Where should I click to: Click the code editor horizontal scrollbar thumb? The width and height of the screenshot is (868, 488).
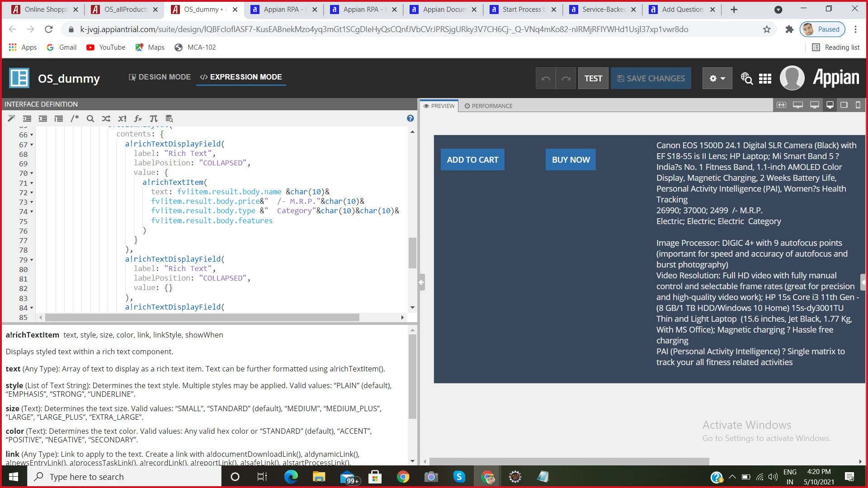[202, 318]
